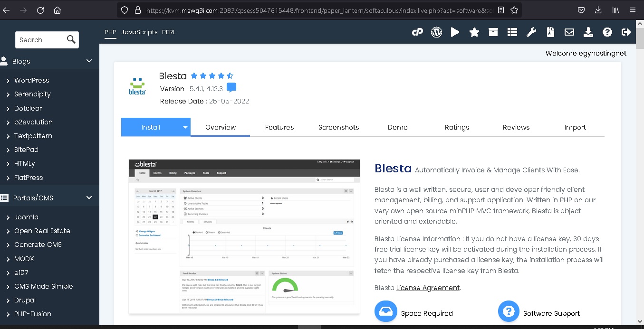
Task: Open the Demo tab
Action: [x=398, y=127]
